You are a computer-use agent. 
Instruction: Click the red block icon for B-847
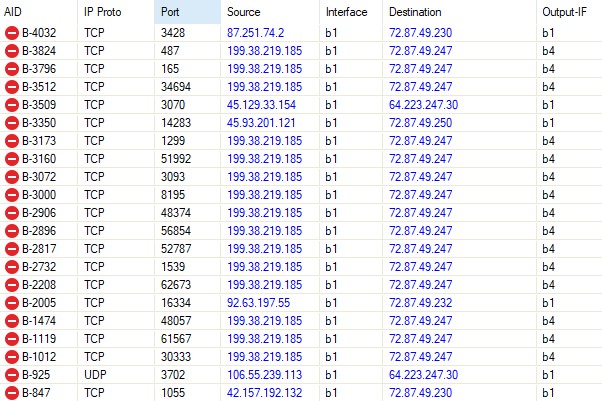click(x=12, y=393)
